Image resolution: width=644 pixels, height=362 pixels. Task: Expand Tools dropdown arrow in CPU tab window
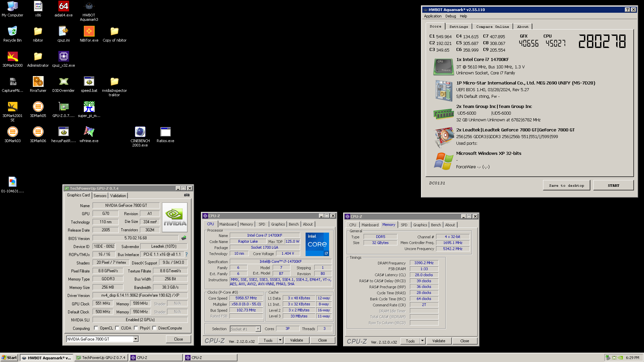tap(280, 340)
